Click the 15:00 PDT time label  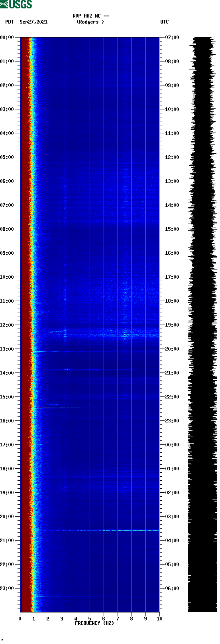coord(7,397)
